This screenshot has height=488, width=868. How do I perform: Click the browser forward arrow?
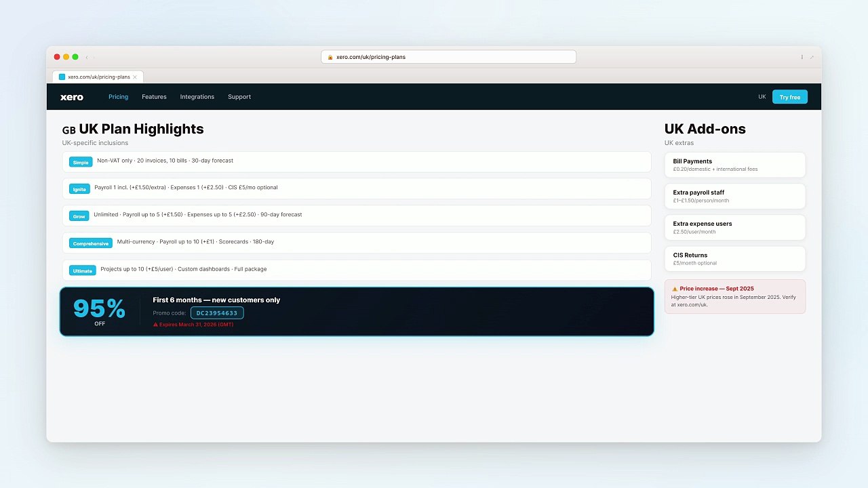click(94, 57)
